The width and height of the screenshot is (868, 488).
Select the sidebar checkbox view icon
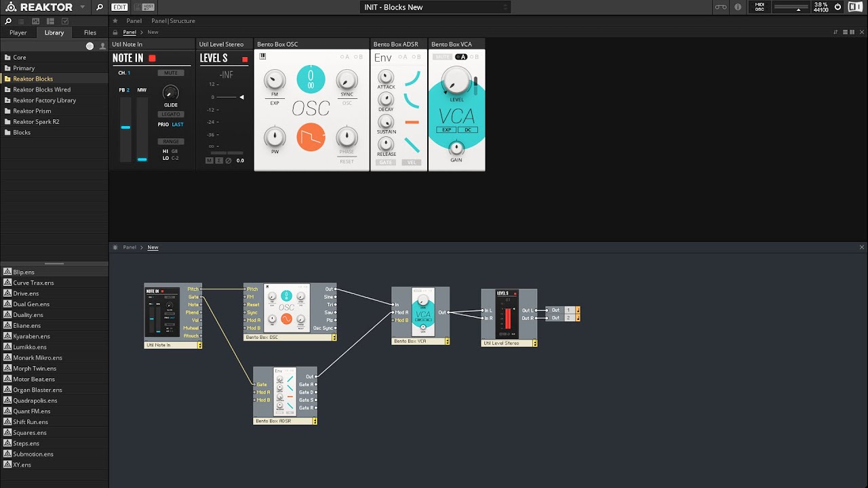[x=65, y=22]
